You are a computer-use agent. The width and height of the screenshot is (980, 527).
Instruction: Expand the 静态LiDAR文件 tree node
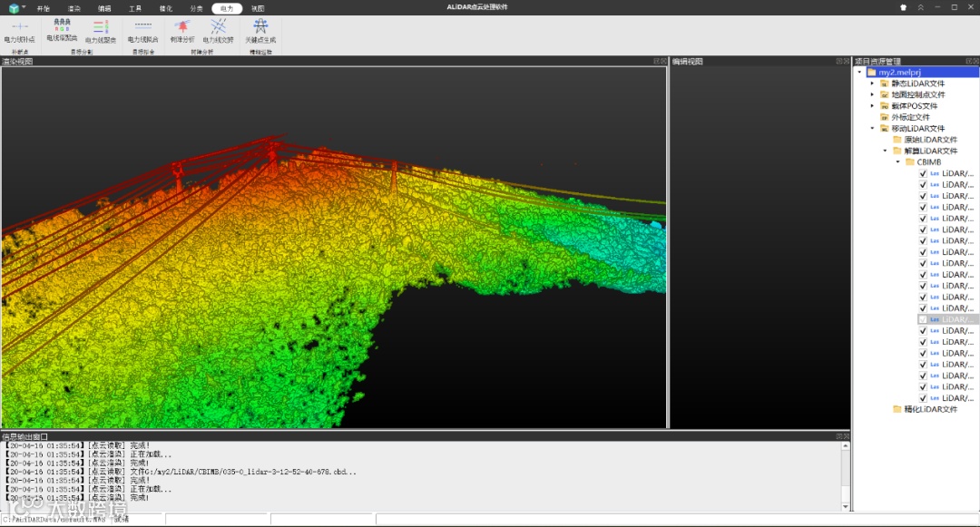[872, 83]
